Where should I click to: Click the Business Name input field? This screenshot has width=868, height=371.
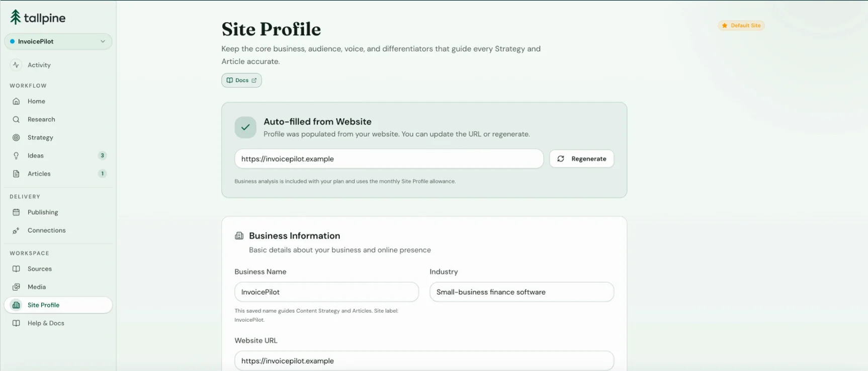click(326, 292)
